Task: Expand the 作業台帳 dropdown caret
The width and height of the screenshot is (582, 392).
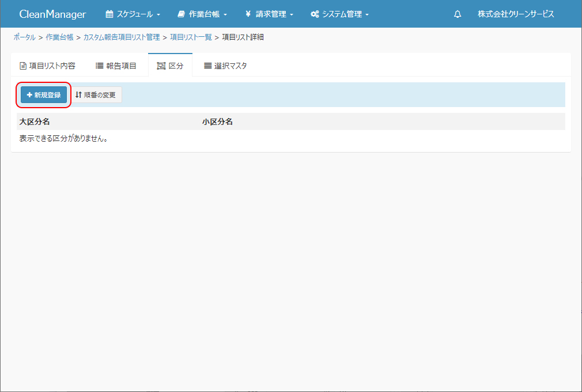Action: [225, 15]
